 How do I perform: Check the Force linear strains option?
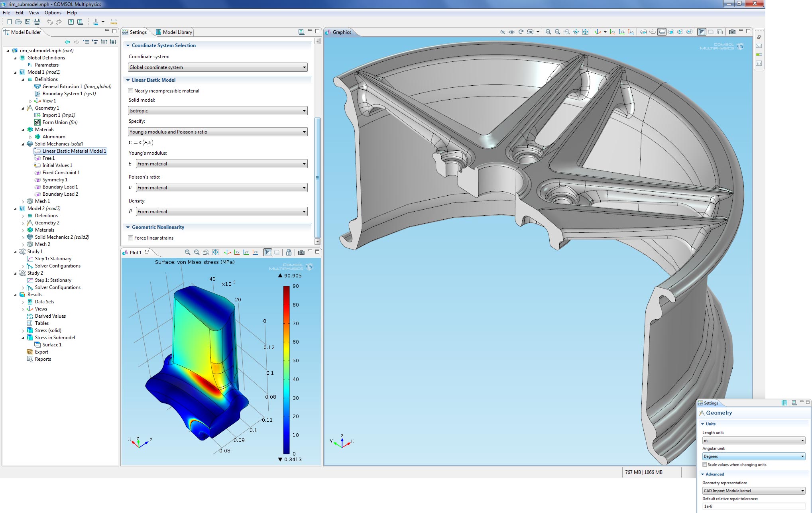click(x=131, y=238)
